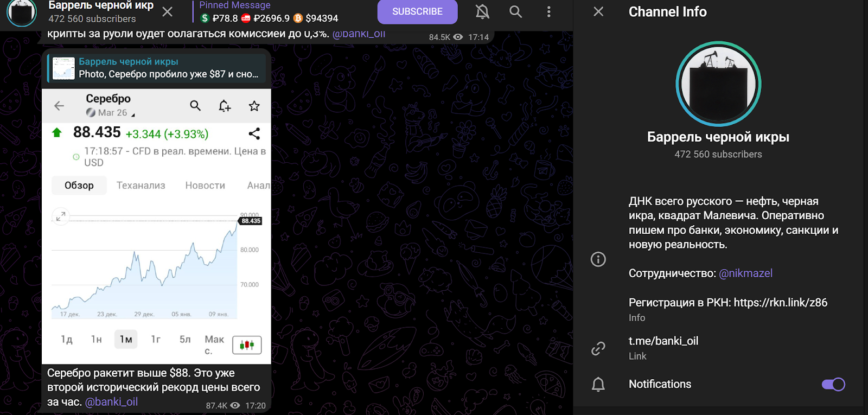The image size is (868, 415).
Task: Mute channel with the crossed bell icon
Action: 482,11
